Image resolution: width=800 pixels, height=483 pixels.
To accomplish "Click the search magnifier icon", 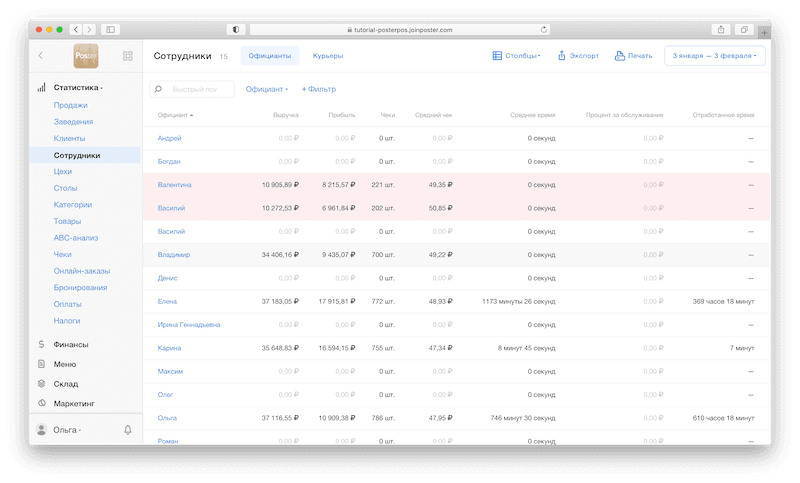I will click(x=158, y=89).
